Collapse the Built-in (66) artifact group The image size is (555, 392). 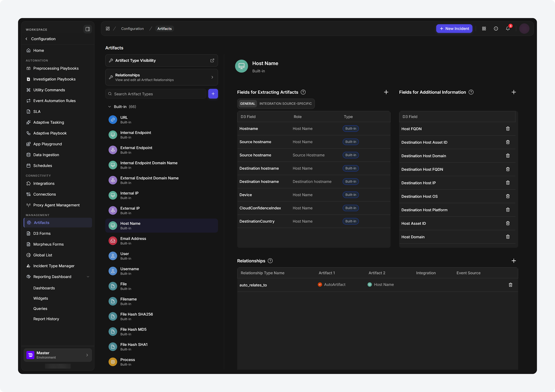click(109, 107)
